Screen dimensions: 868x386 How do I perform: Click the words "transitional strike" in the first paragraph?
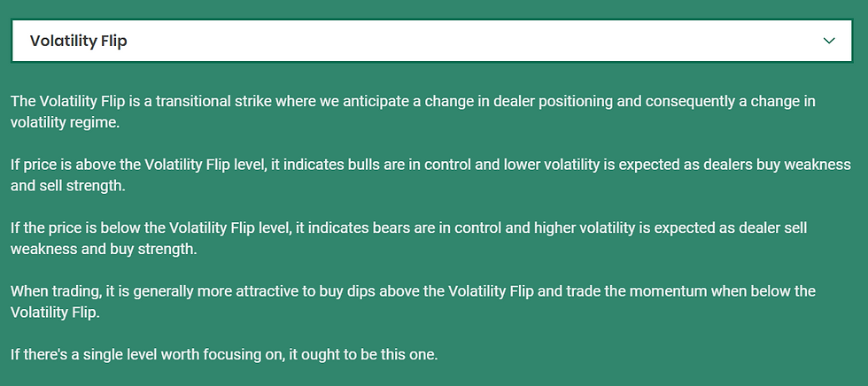[213, 102]
